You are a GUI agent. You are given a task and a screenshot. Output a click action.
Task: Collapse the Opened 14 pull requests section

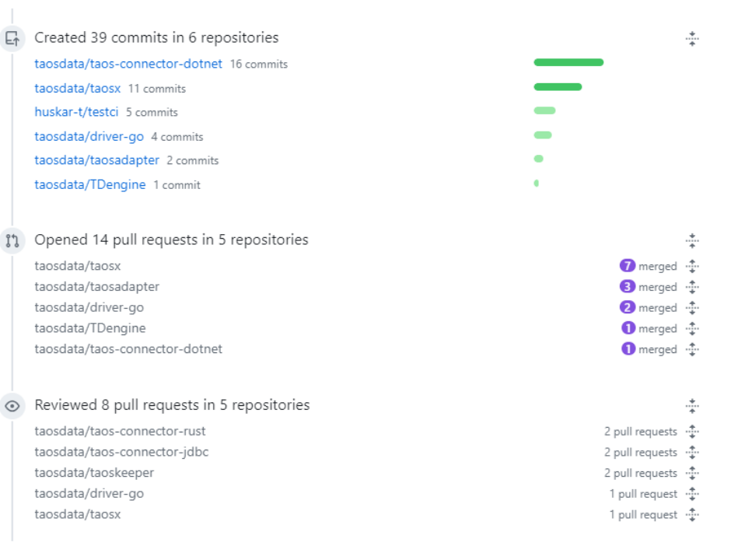tap(692, 240)
